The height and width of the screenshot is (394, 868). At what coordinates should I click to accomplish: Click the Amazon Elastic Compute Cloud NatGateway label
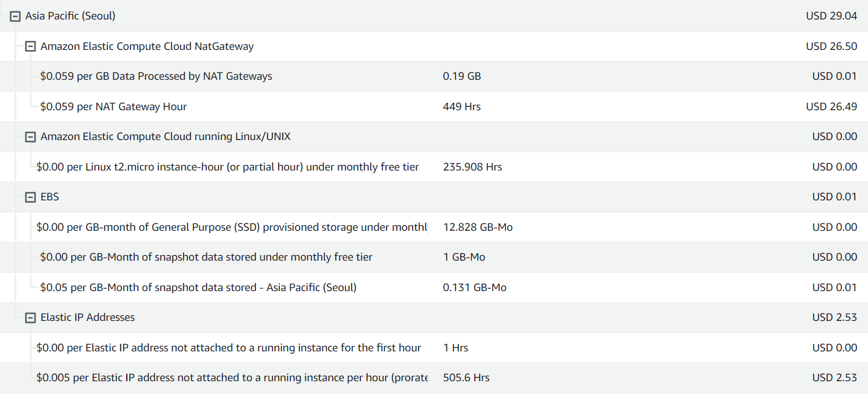coord(147,46)
